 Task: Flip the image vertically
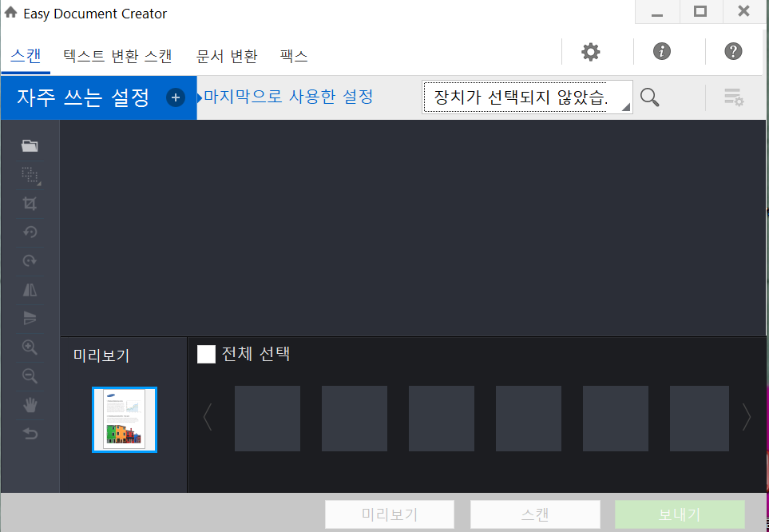click(30, 318)
